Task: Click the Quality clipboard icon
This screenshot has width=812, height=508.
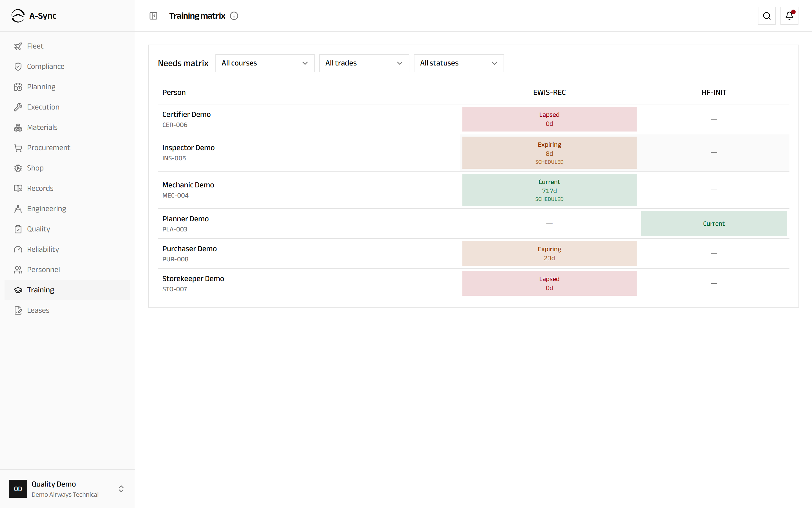Action: click(x=18, y=229)
